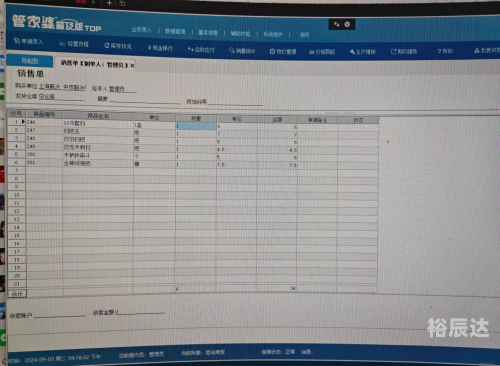This screenshot has height=366, width=500.
Task: Click the unit price 7.5 in row 6
Action: [237, 165]
